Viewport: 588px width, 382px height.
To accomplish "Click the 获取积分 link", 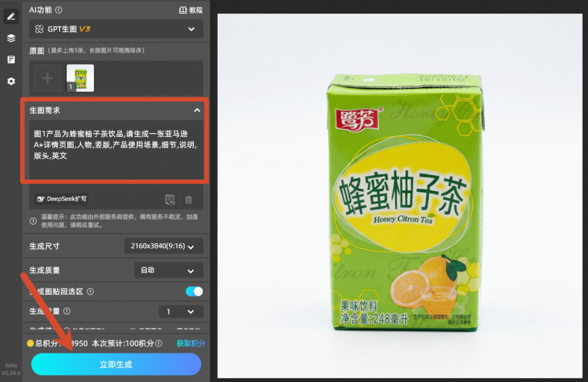I will click(191, 344).
